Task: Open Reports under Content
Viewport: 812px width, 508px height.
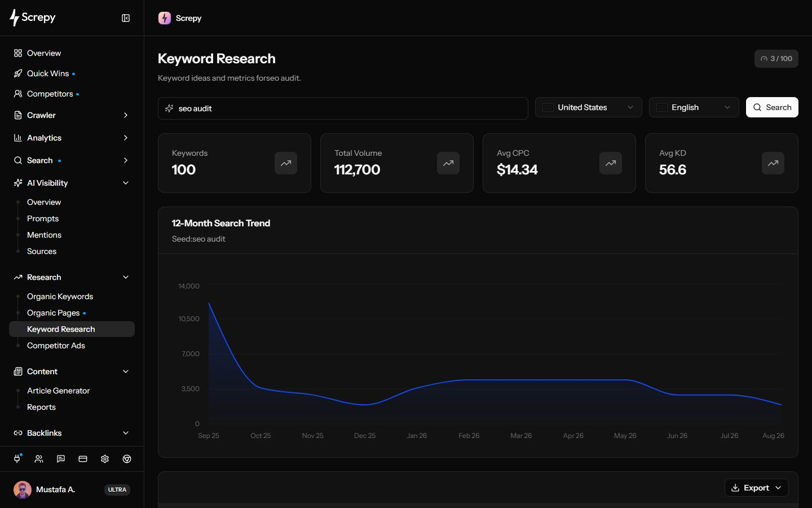Action: 41,407
